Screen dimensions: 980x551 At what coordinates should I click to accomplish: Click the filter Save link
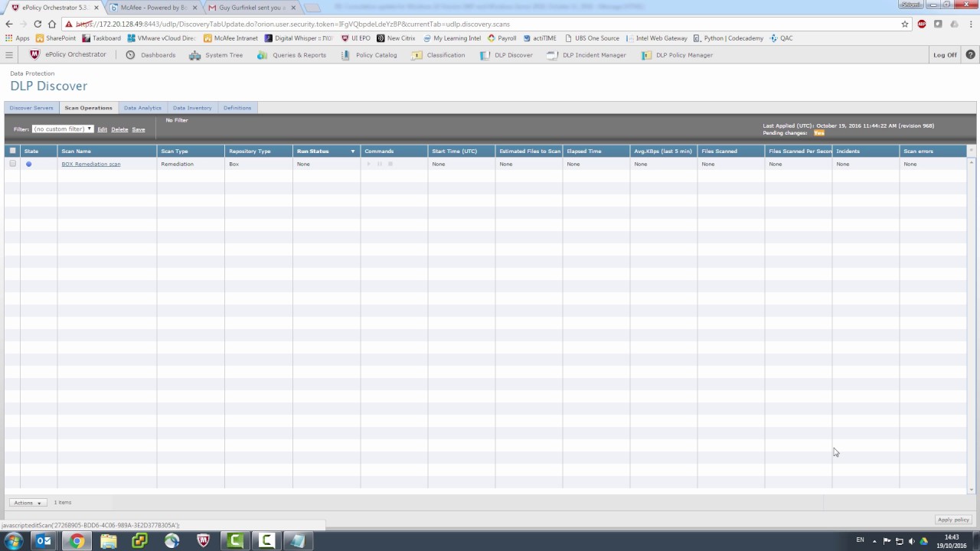(x=139, y=129)
